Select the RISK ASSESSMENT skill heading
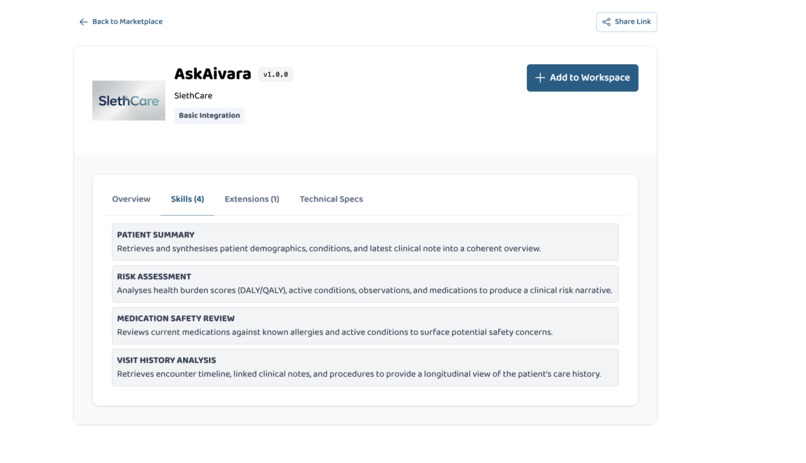806x463 pixels. tap(154, 276)
